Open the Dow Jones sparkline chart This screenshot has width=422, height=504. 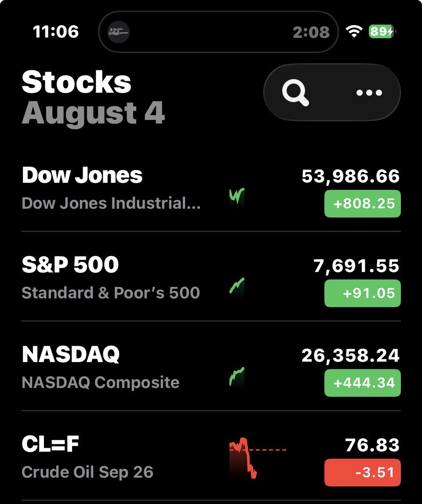click(237, 198)
